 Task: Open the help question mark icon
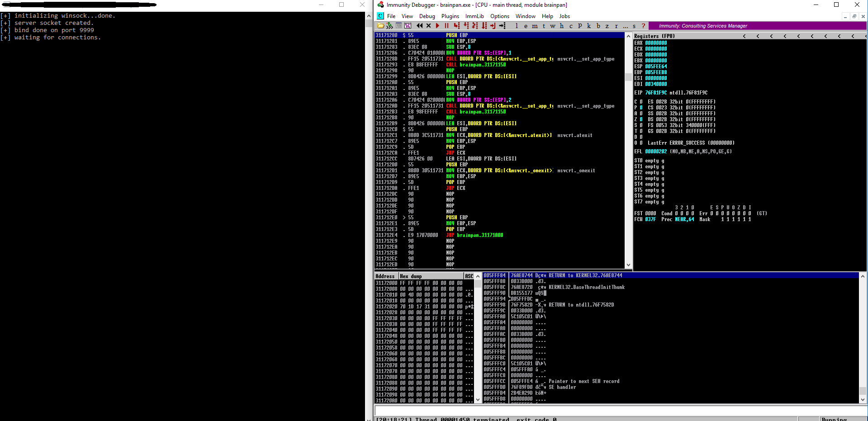(x=643, y=26)
